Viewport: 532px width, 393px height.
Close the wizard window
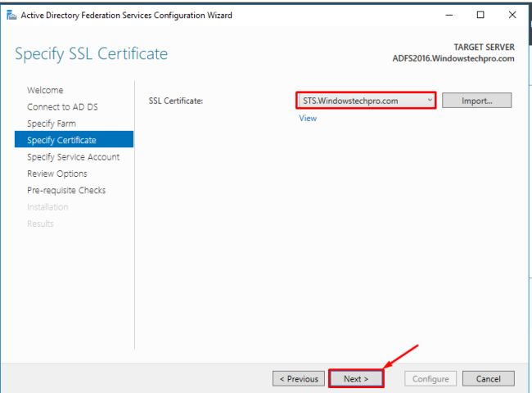pos(512,15)
